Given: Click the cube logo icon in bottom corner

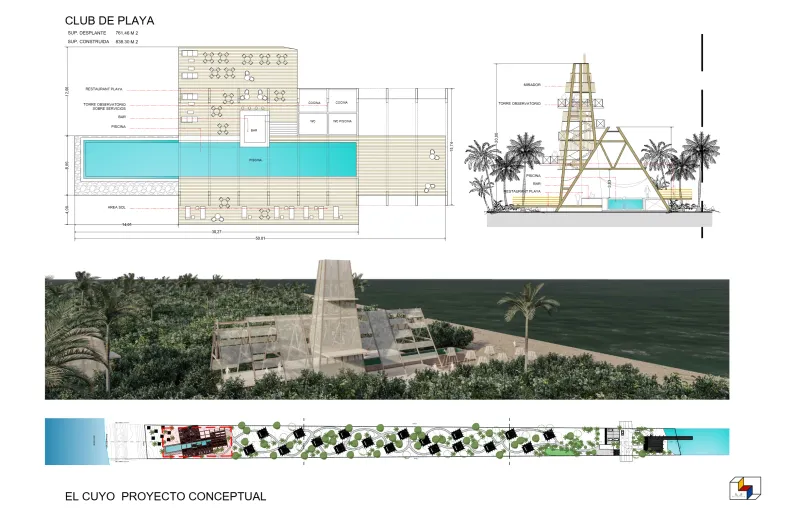Looking at the screenshot, I should click(x=744, y=488).
